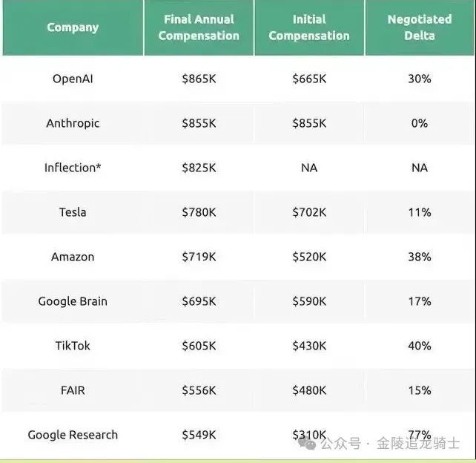Viewport: 476px width, 463px height.
Task: Select the Anthropic row name
Action: tap(73, 123)
